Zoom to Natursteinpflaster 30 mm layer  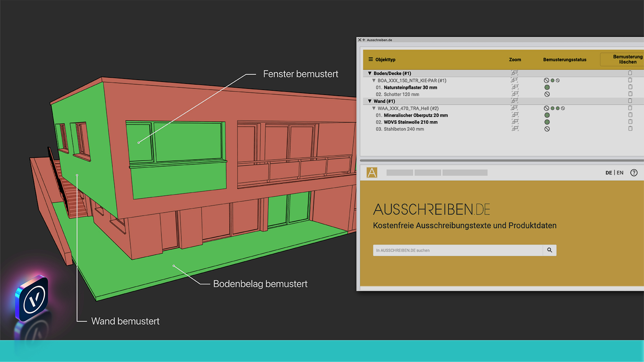[515, 87]
